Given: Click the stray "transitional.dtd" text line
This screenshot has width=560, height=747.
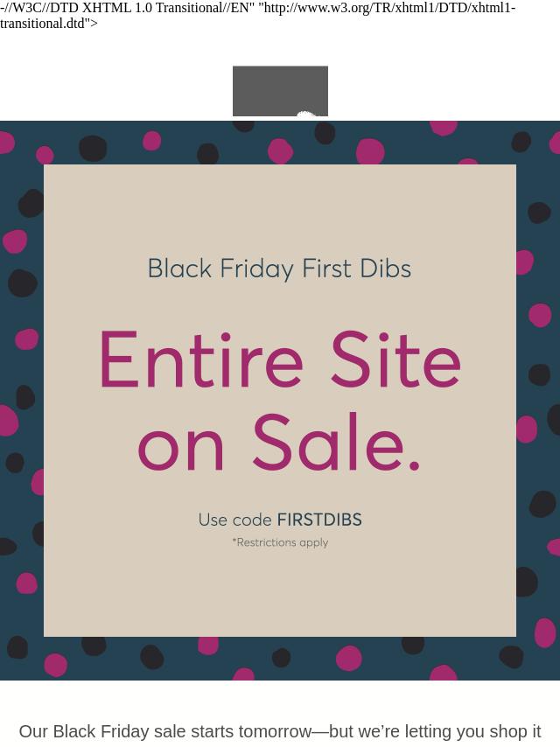Looking at the screenshot, I should coord(49,23).
